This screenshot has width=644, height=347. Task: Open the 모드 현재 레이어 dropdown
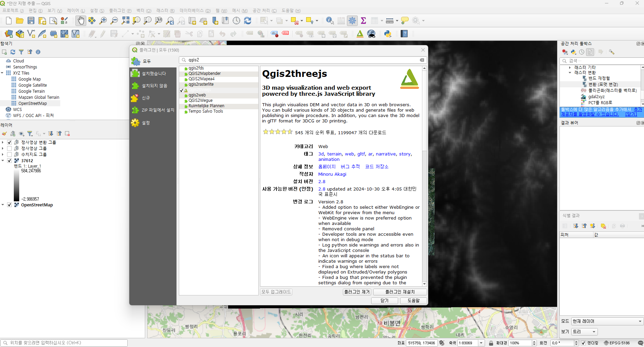607,321
